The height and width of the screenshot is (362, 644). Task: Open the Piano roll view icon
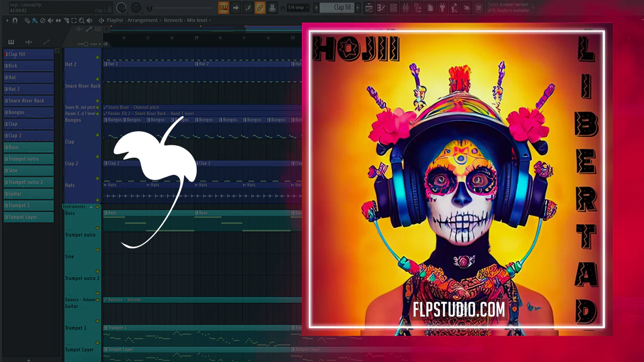381,8
